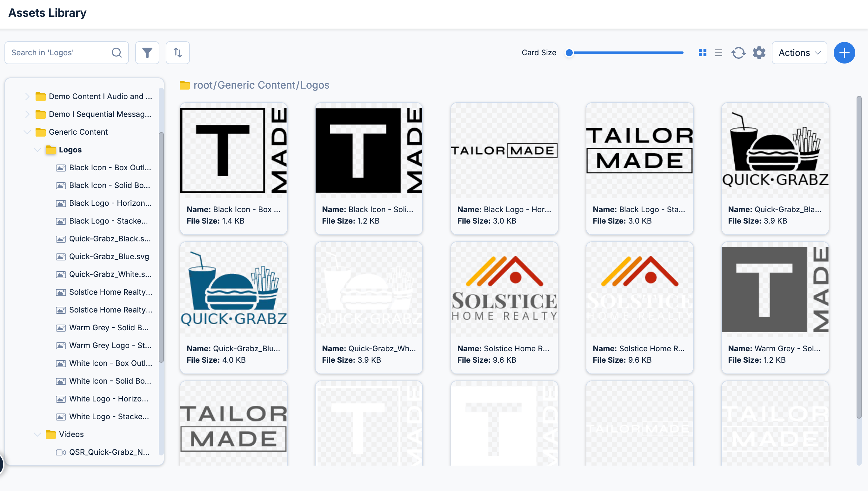Click image icon beside White Logo - Horizo...
Screen dimensions: 868x491
coord(61,399)
